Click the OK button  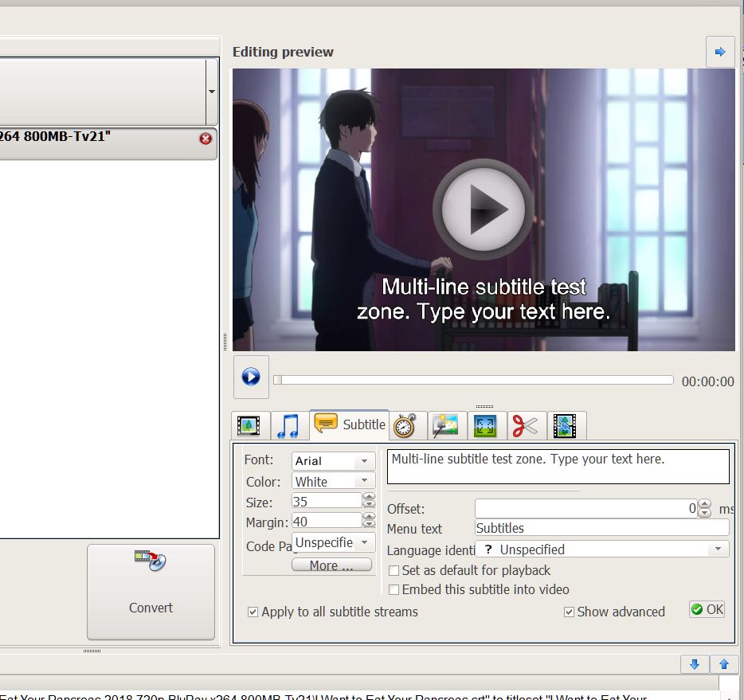point(707,609)
